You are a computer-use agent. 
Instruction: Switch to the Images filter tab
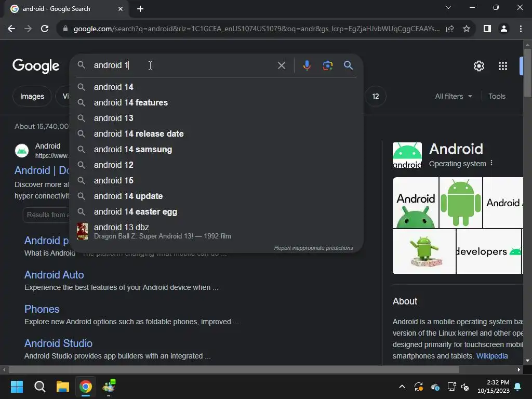[x=32, y=96]
